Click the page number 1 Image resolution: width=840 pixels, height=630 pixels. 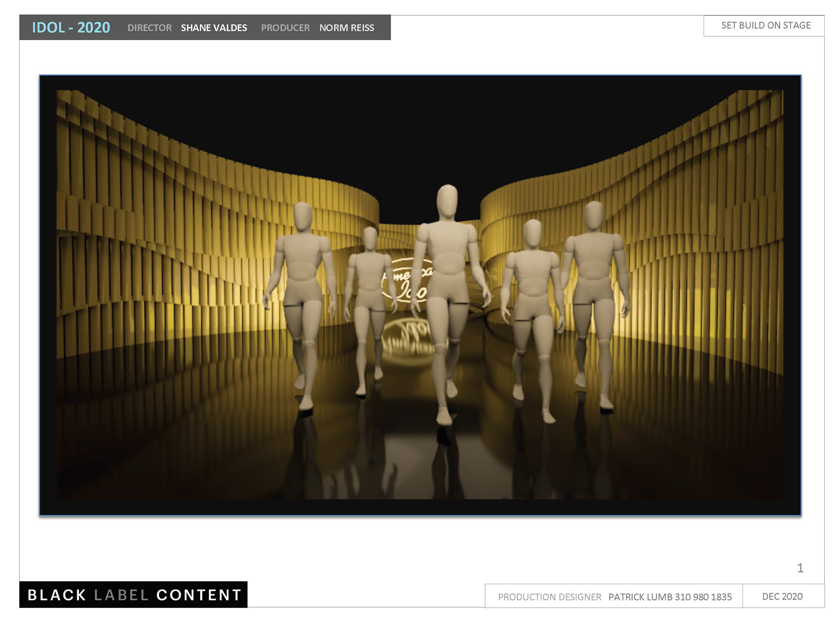[x=800, y=568]
